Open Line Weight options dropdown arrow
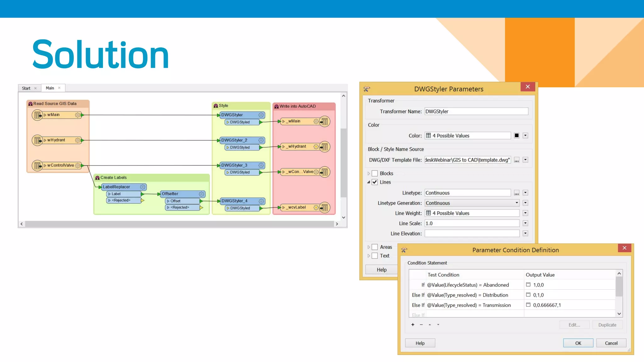 (525, 213)
